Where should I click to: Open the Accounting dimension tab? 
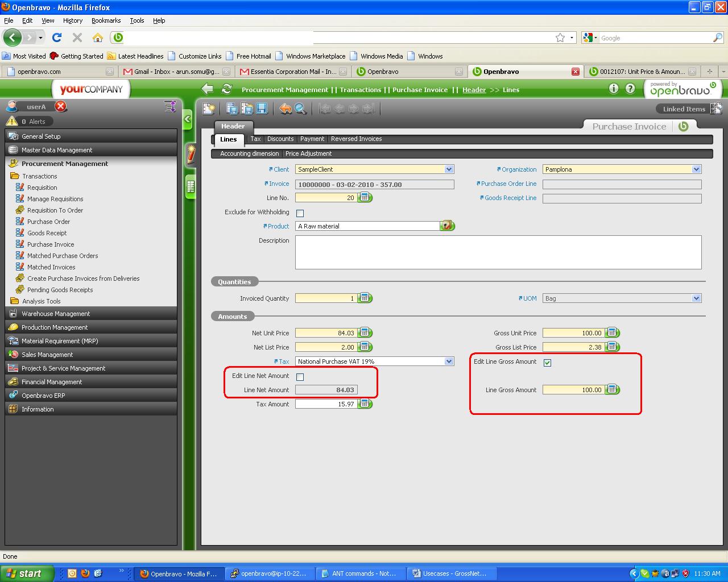[x=250, y=153]
